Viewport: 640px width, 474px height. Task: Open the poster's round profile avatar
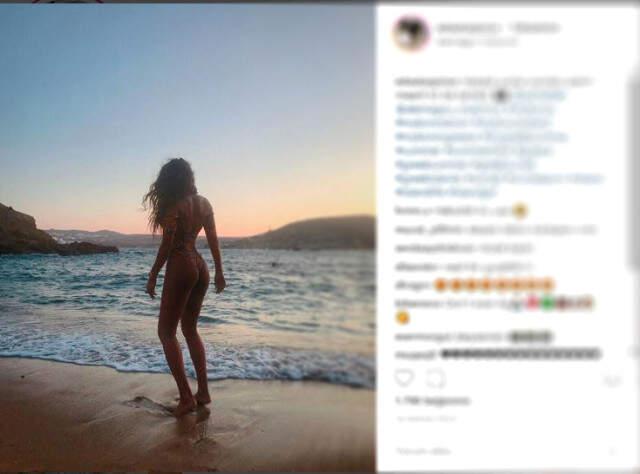411,34
